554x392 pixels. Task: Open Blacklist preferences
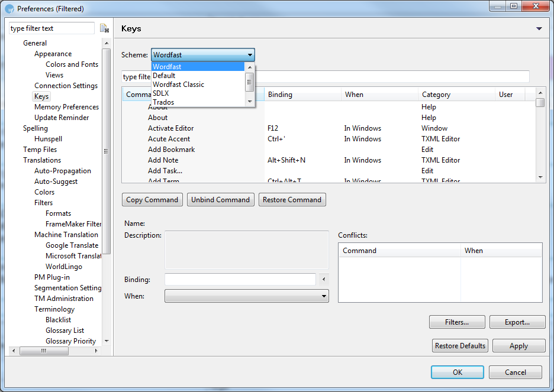(x=58, y=320)
